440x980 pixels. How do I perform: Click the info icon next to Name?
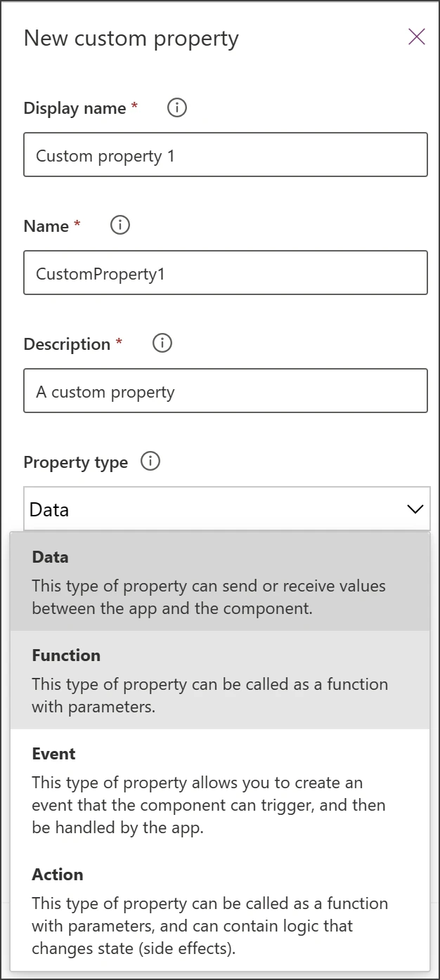(x=121, y=226)
